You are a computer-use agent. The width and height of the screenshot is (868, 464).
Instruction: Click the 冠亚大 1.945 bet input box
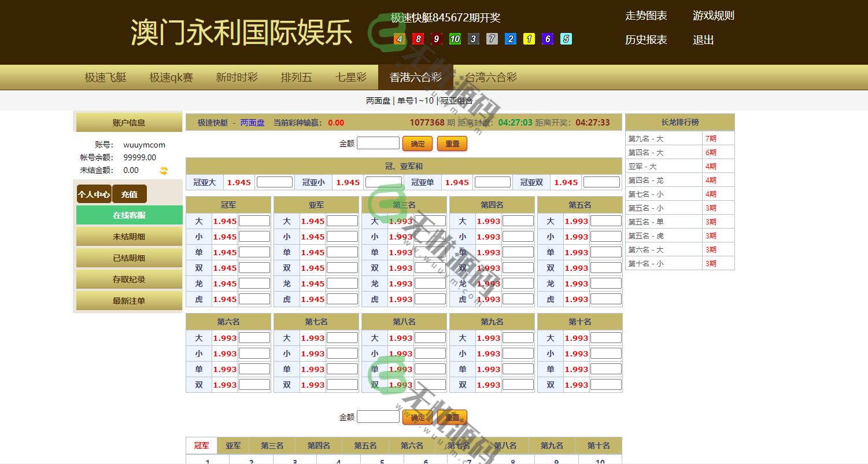[275, 181]
